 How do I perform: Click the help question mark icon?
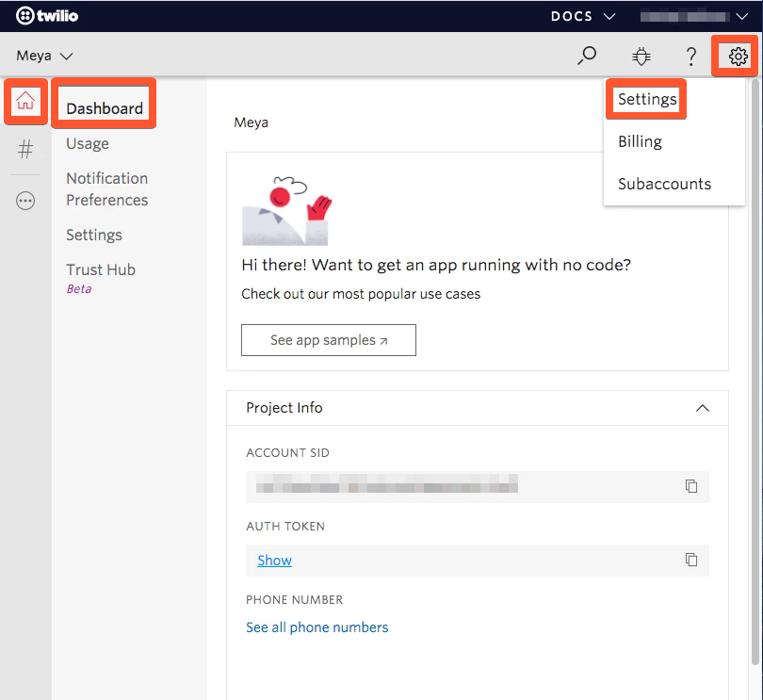(691, 57)
